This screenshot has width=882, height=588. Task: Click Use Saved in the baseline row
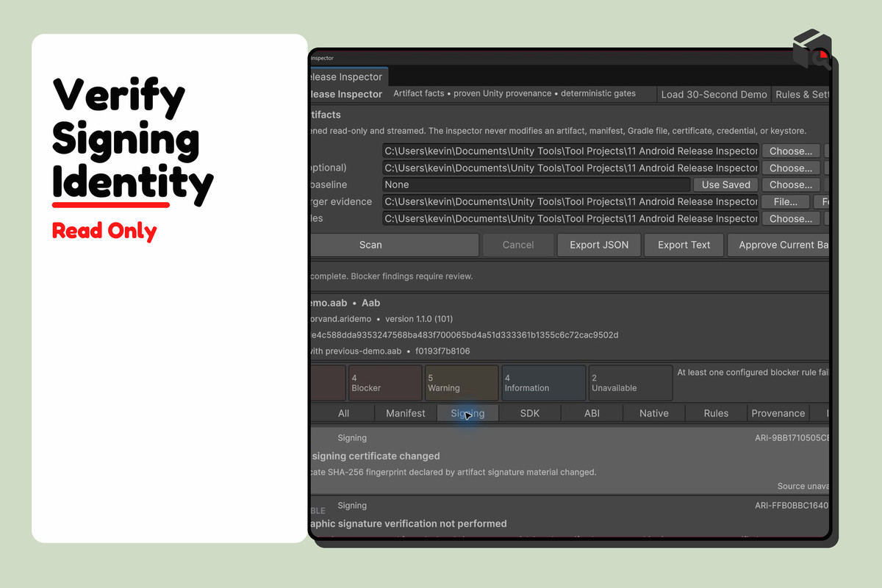pos(726,184)
